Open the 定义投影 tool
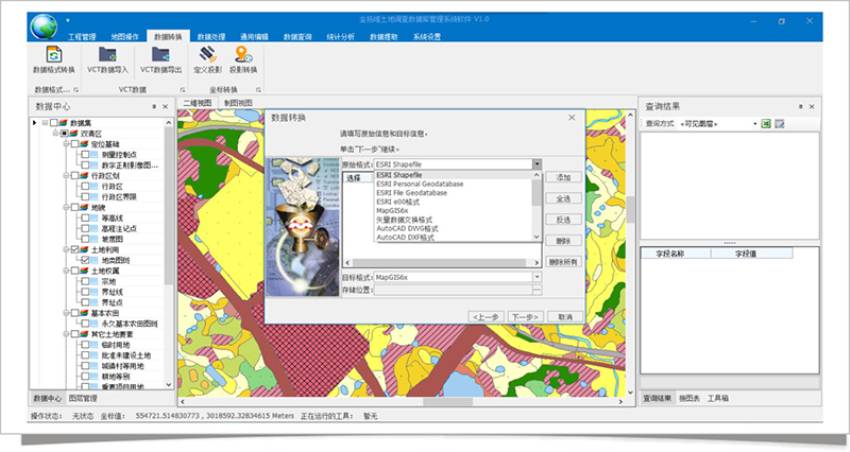 [207, 56]
